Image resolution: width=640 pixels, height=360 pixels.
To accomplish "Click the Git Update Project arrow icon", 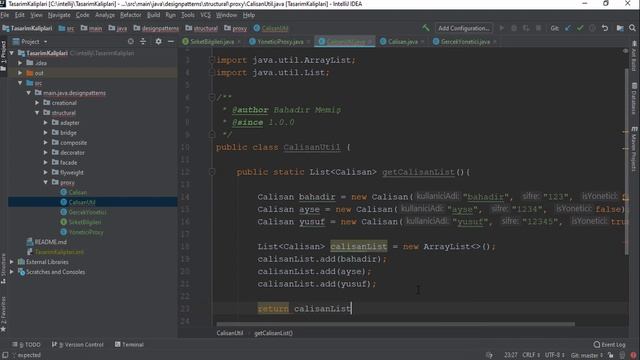I will [568, 28].
